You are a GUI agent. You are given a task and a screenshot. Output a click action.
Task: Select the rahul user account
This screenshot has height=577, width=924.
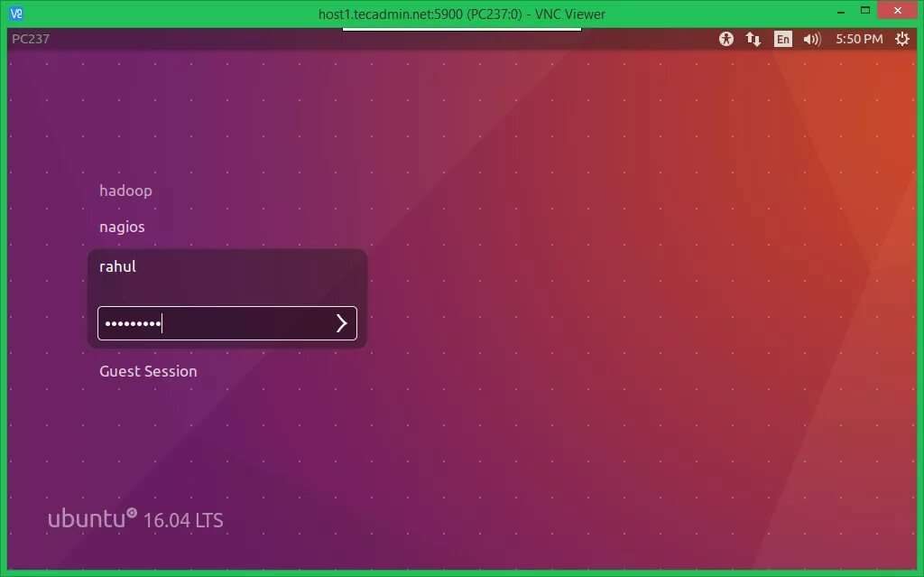118,266
